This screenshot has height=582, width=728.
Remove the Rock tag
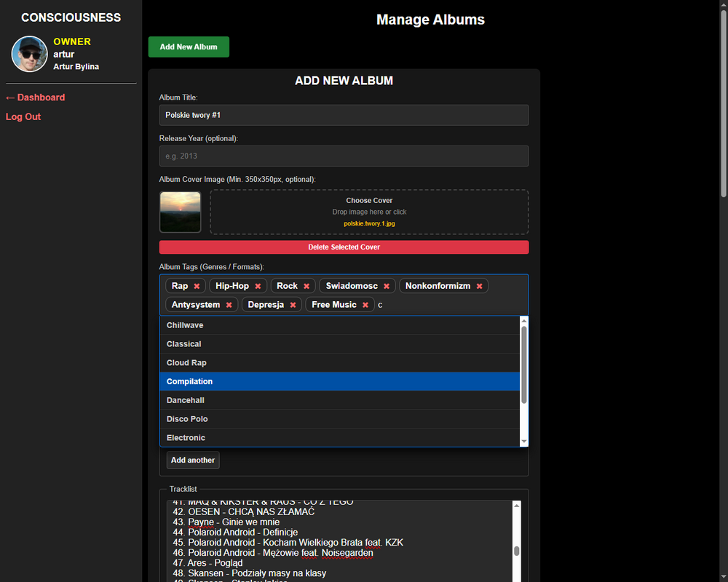306,286
